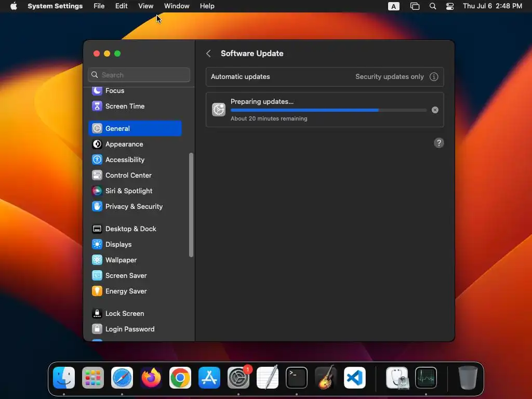The width and height of the screenshot is (532, 399).
Task: Click the date and time in menu bar
Action: [x=493, y=6]
